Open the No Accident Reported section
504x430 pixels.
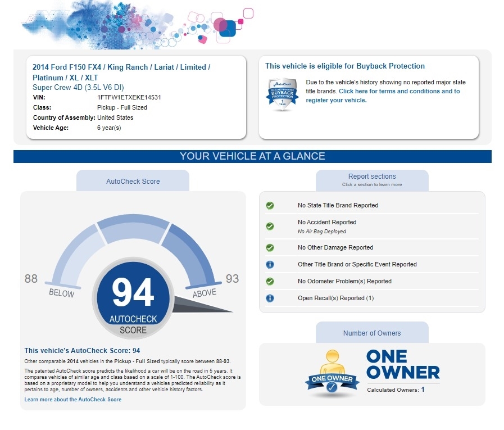click(327, 223)
